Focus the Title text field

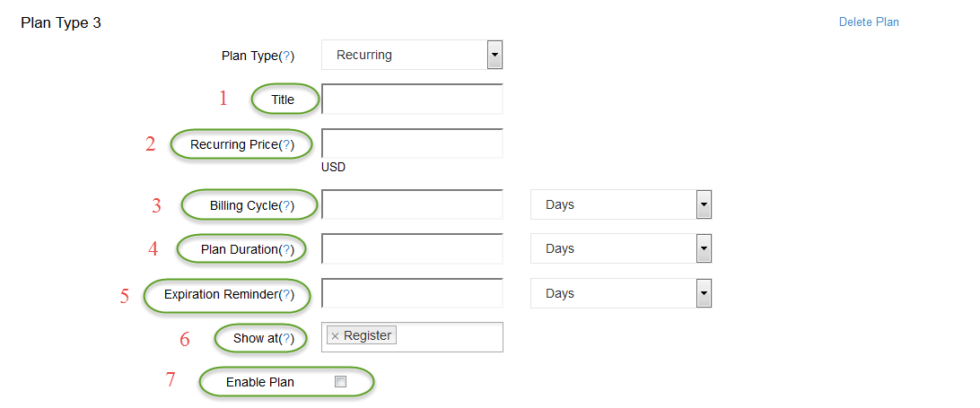412,99
